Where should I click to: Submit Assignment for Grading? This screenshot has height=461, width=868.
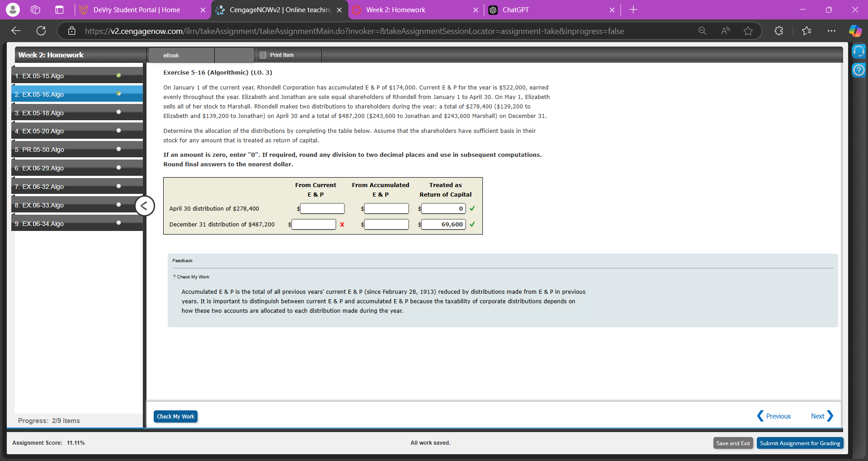[800, 443]
